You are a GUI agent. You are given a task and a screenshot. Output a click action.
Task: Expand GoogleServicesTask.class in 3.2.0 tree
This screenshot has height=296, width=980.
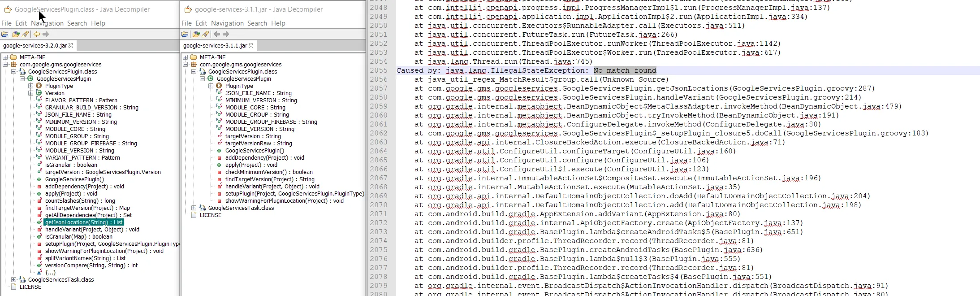click(14, 279)
